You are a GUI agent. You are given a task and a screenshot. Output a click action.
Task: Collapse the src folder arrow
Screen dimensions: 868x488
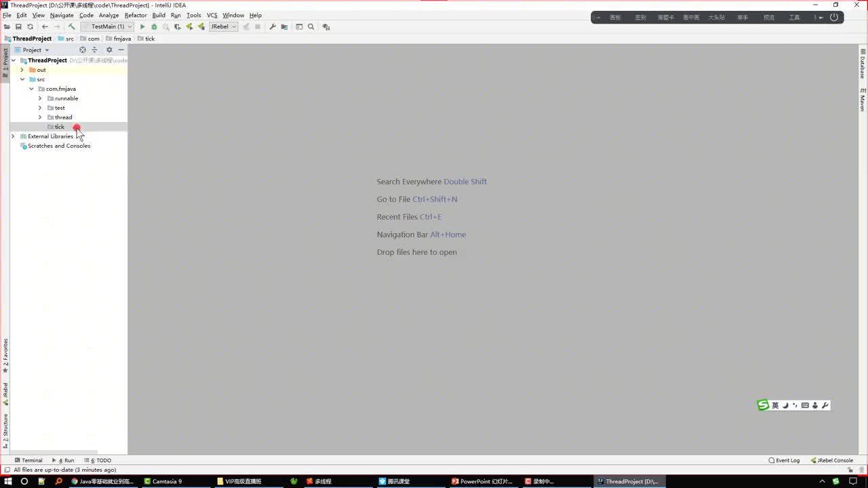pyautogui.click(x=22, y=79)
